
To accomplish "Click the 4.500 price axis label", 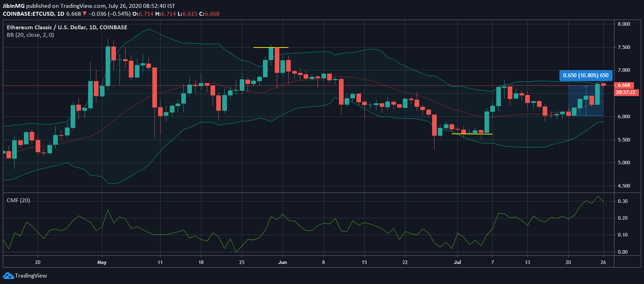I will (624, 186).
